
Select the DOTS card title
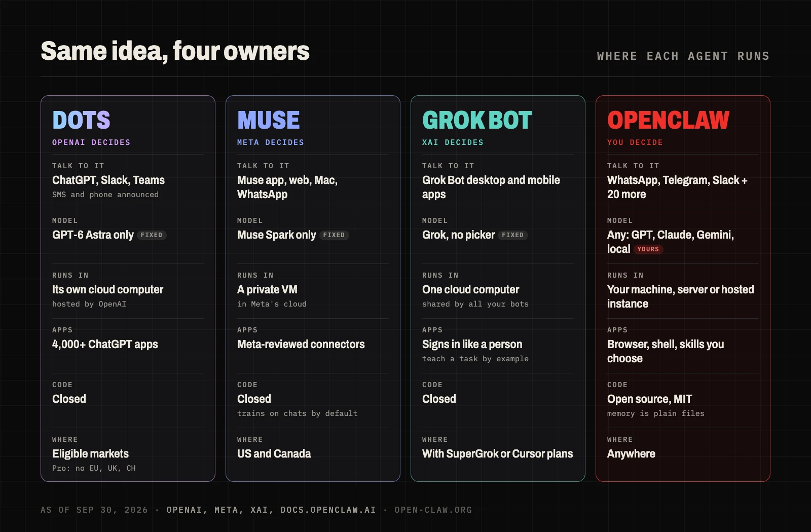point(81,120)
